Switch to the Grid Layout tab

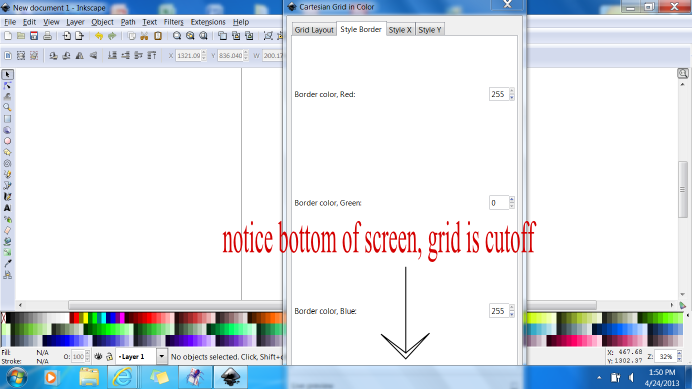click(x=314, y=30)
